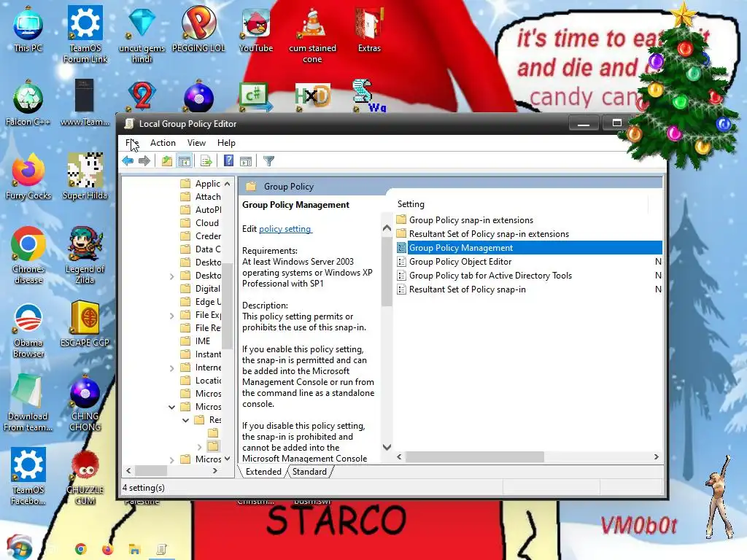747x560 pixels.
Task: Select the ESCAPE CCP desktop icon
Action: (85, 324)
